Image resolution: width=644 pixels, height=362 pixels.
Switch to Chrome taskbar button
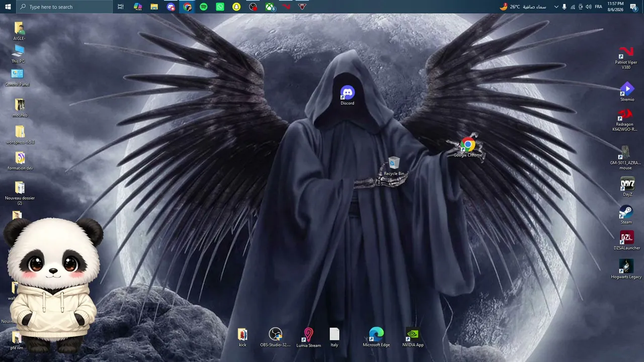click(187, 7)
